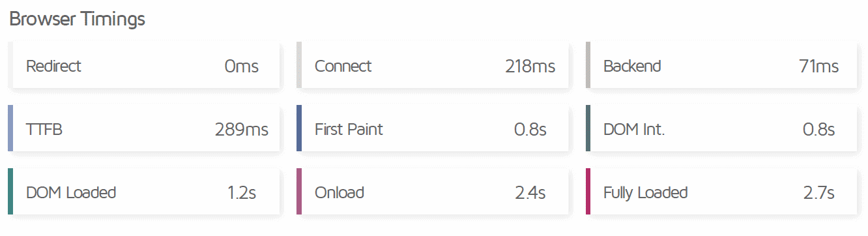This screenshot has width=868, height=236.
Task: Click the 2.7s Fully Loaded value
Action: (819, 193)
